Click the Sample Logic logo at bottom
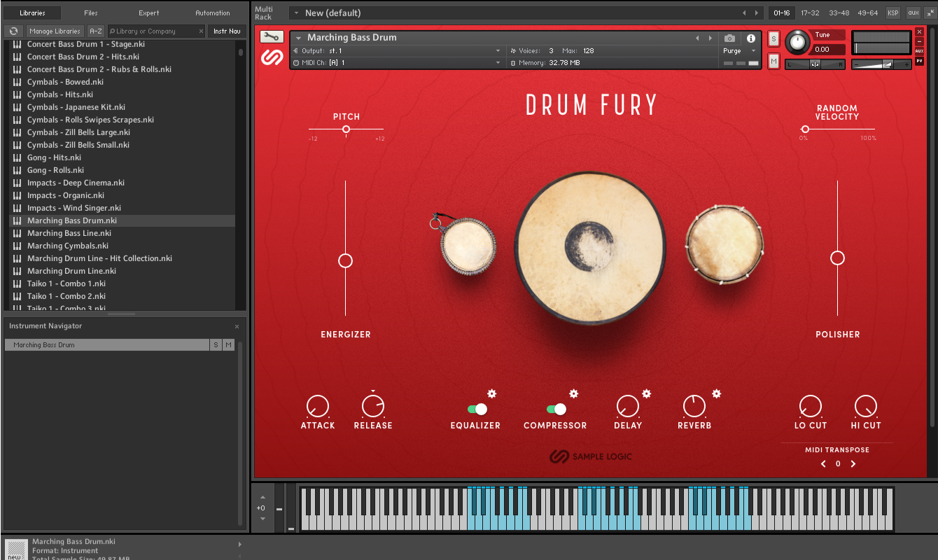Image resolution: width=938 pixels, height=560 pixels. click(590, 456)
